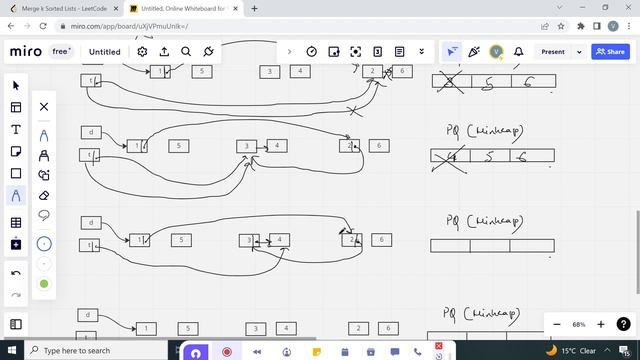Pick the dark blue pen color circle
This screenshot has width=640, height=360.
pos(44,244)
